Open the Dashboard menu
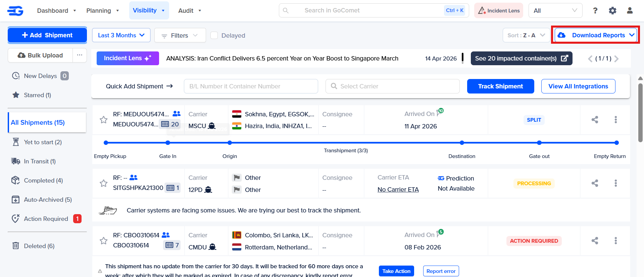The height and width of the screenshot is (277, 644). pyautogui.click(x=56, y=11)
